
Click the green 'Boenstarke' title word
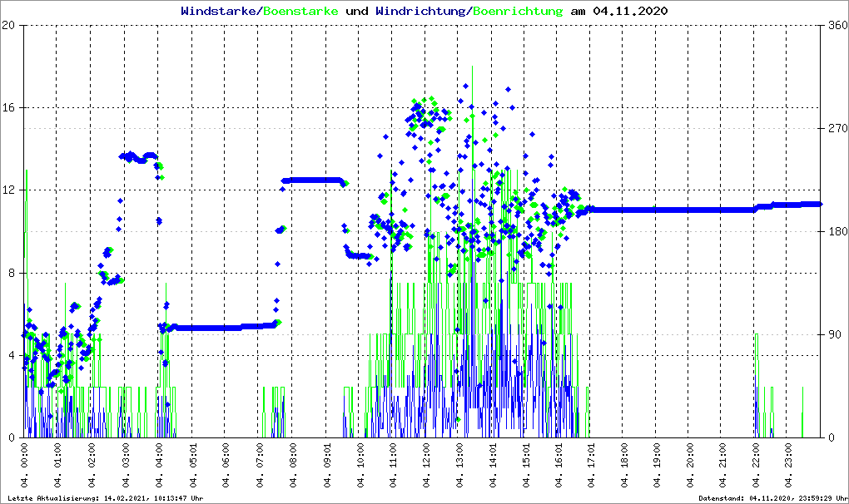300,11
